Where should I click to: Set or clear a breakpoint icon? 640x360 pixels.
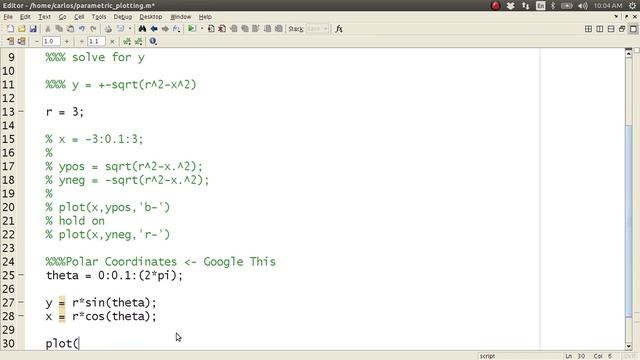[x=211, y=29]
